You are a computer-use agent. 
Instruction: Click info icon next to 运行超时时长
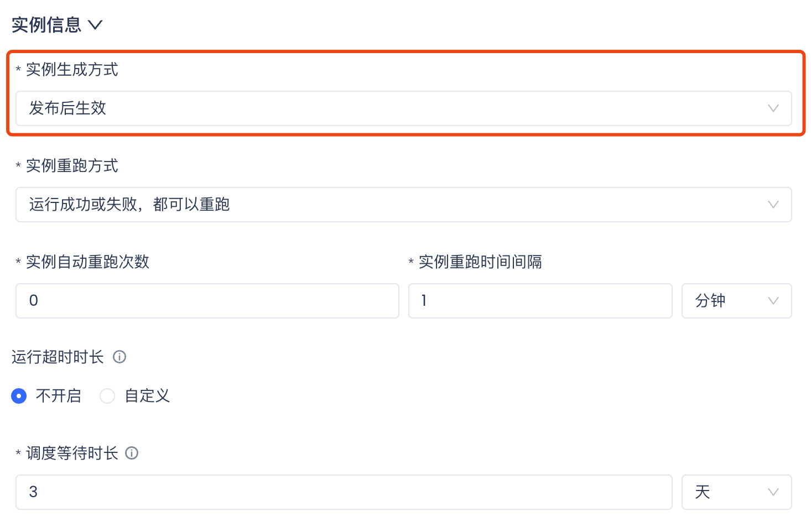tap(119, 357)
